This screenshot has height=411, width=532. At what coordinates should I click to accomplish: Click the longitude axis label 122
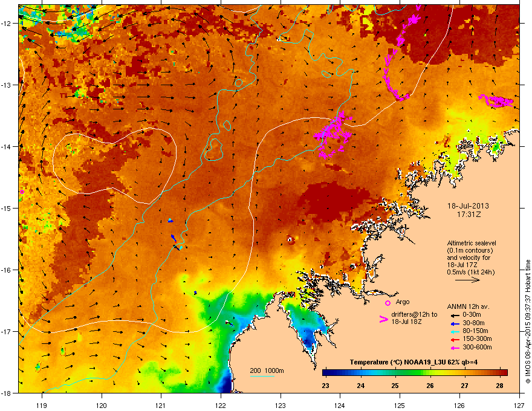coord(221,405)
